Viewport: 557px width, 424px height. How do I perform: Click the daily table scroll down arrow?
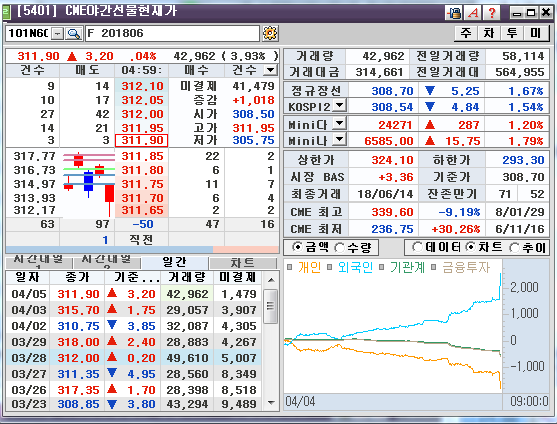click(271, 403)
